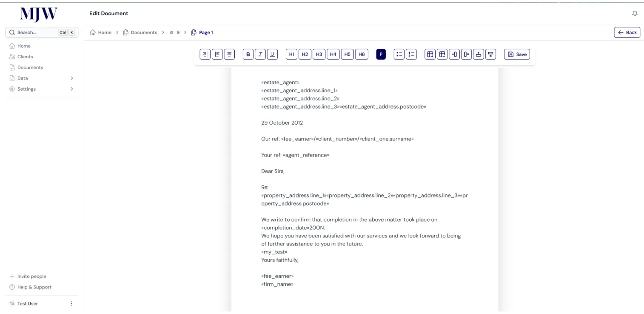Go to Documents in the sidebar
The height and width of the screenshot is (314, 644).
30,67
